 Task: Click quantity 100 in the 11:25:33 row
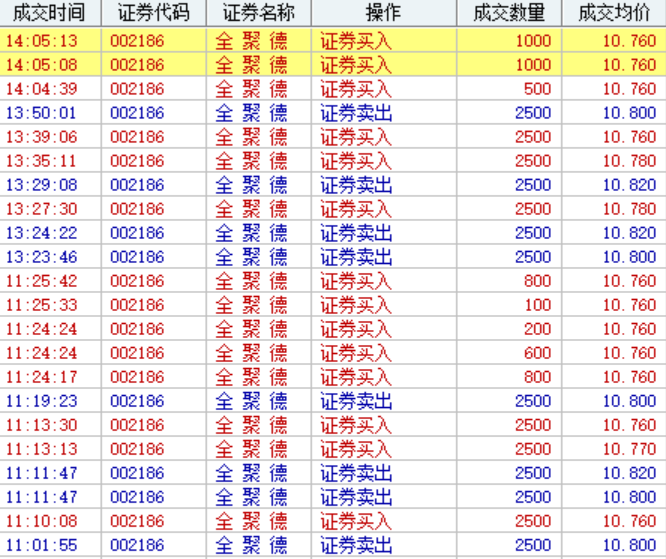point(538,305)
